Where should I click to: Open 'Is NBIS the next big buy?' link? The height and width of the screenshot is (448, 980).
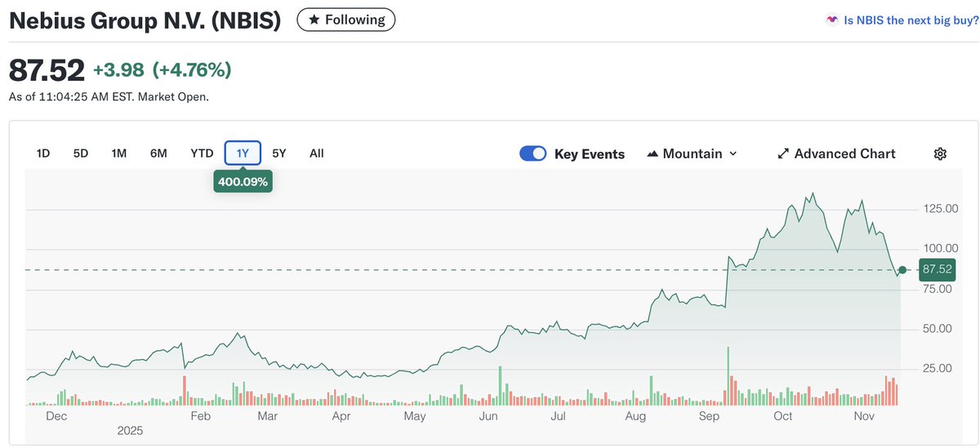(x=911, y=20)
